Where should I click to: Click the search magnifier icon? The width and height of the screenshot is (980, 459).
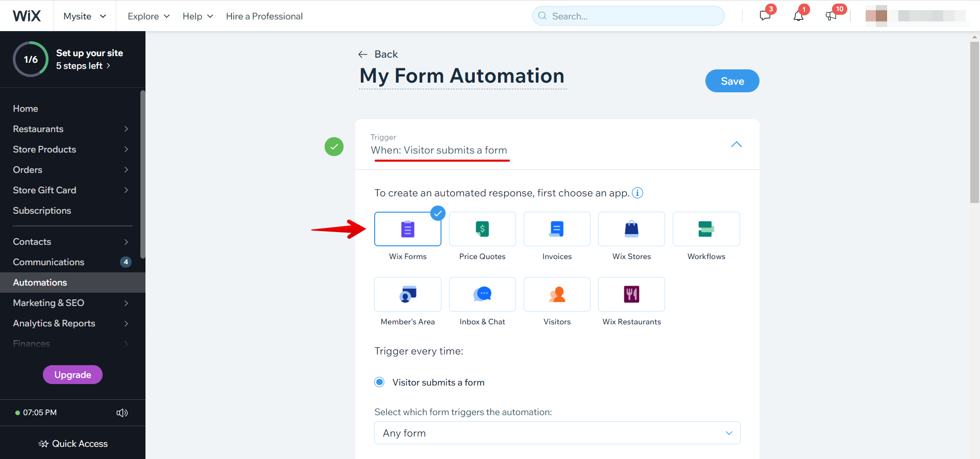542,16
